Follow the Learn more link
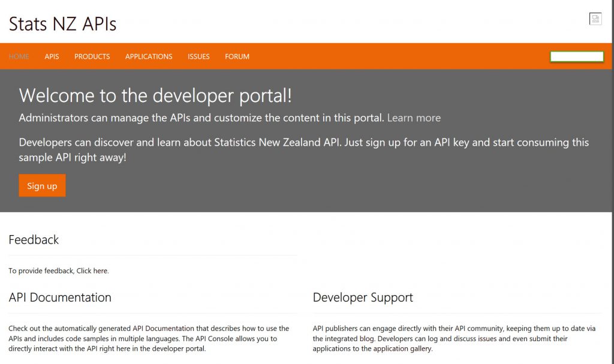The height and width of the screenshot is (364, 614). tap(414, 118)
